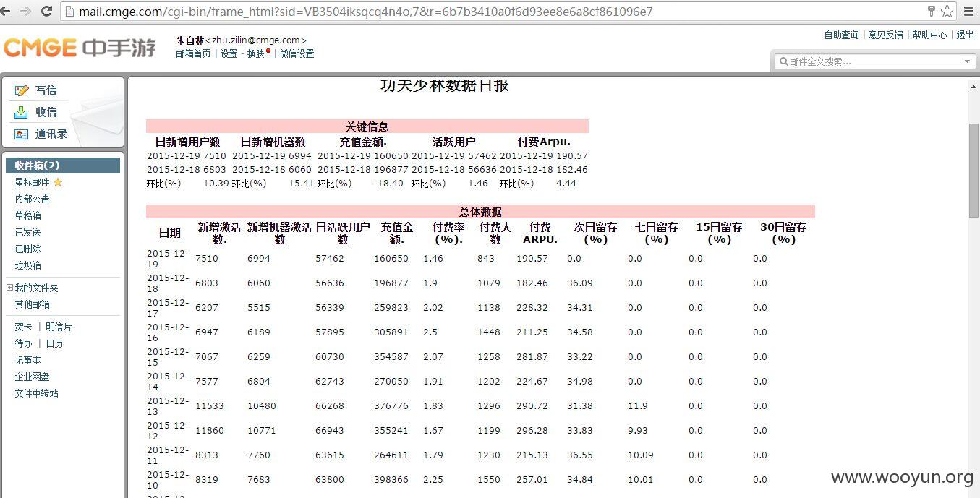Viewport: 980px width, 498px height.
Task: Open the 垃圾箱 spam folder
Action: [28, 265]
